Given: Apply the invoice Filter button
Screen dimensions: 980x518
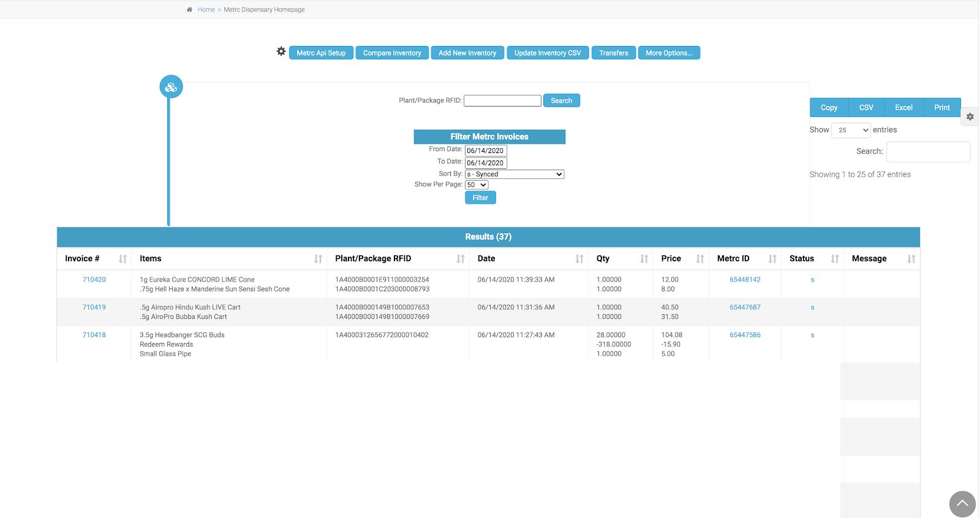Looking at the screenshot, I should pyautogui.click(x=480, y=198).
